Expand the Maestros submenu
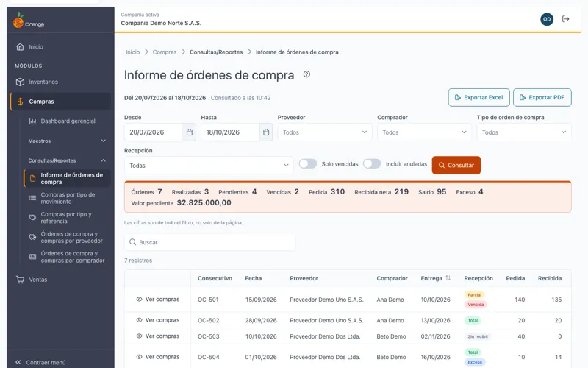This screenshot has height=368, width=588. pos(67,141)
